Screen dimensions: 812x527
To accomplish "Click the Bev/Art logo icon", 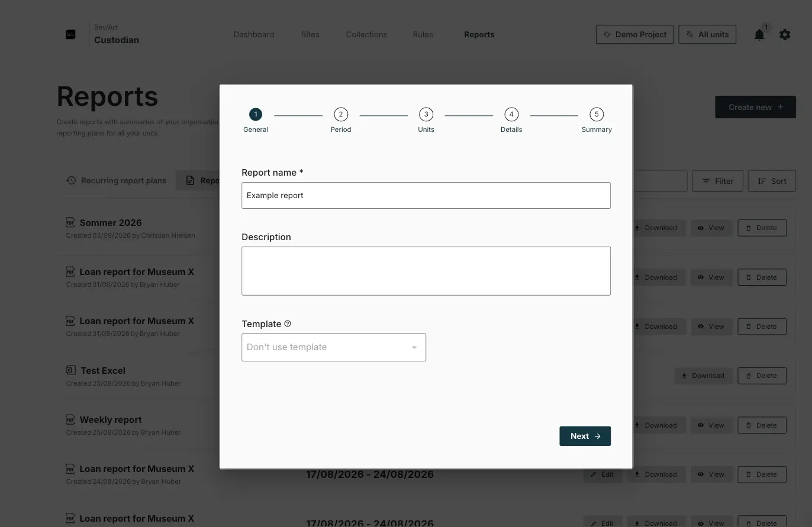I will tap(70, 35).
